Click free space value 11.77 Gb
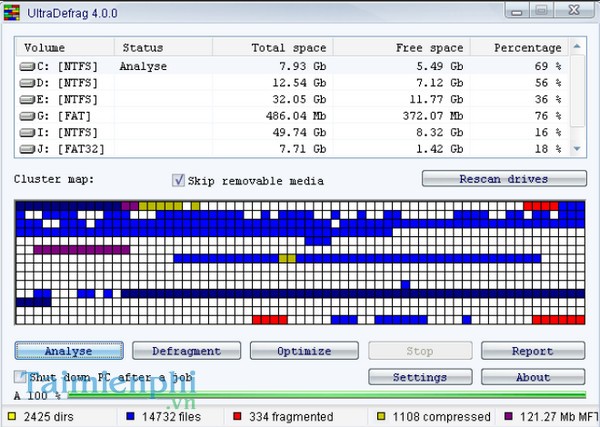 (x=437, y=99)
